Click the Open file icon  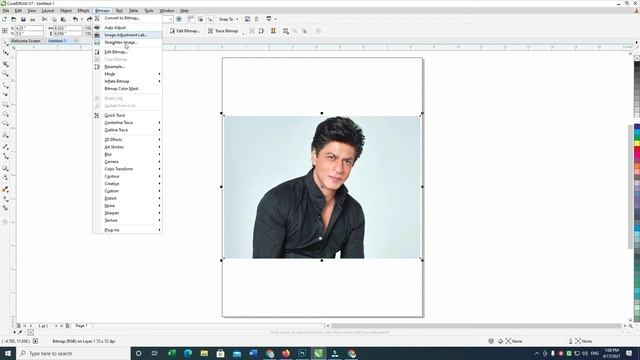pos(13,19)
